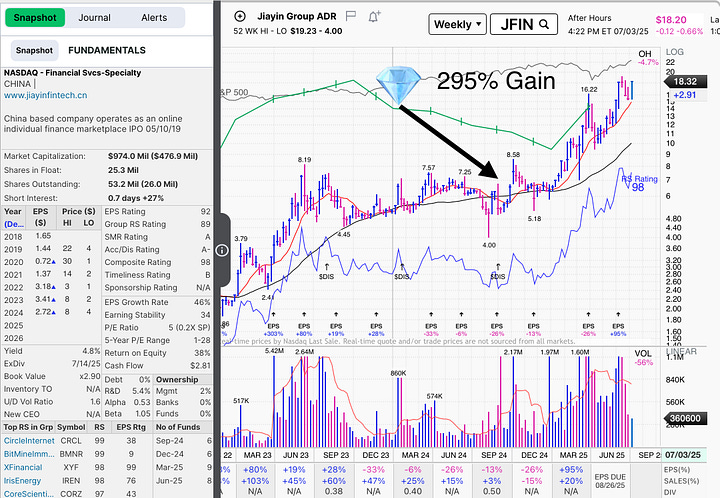The height and width of the screenshot is (498, 720).
Task: Click the (De... fiscal year link
Action: click(14, 224)
